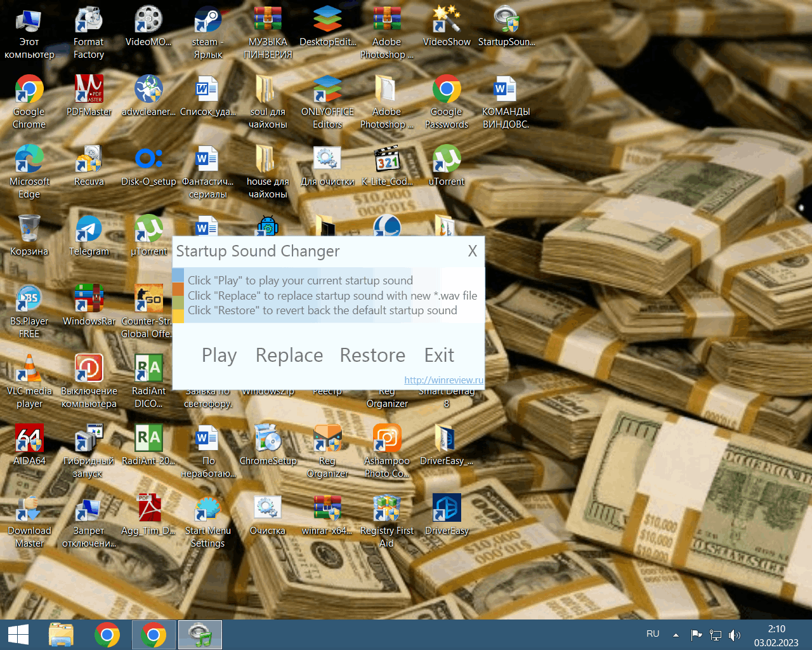The image size is (812, 650).
Task: Select the Recuva desktop icon
Action: tap(89, 166)
